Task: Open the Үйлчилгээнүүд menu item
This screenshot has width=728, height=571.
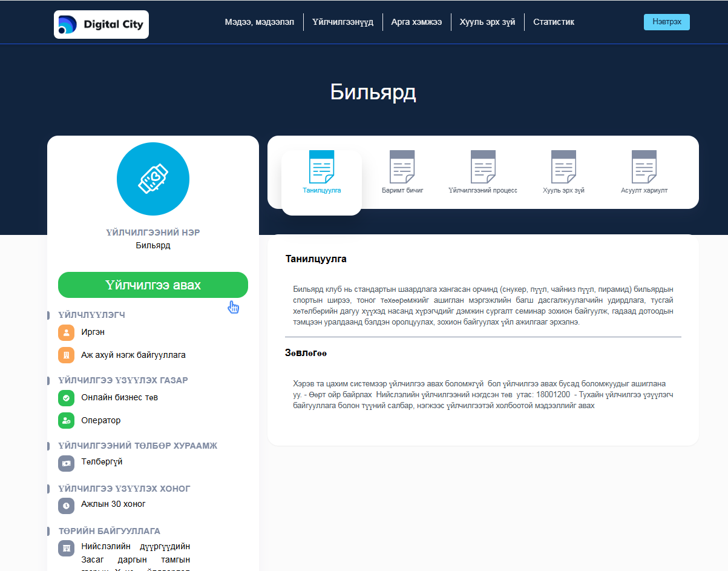Action: tap(343, 22)
